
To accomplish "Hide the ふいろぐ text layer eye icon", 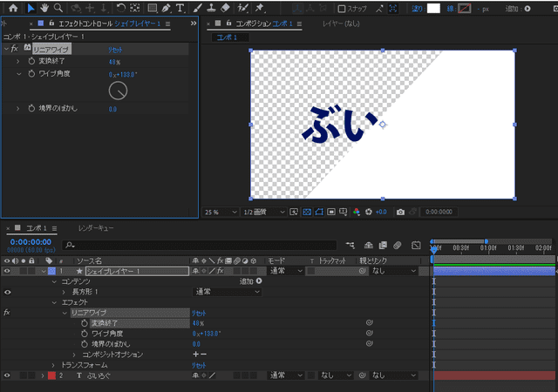I will coord(7,375).
